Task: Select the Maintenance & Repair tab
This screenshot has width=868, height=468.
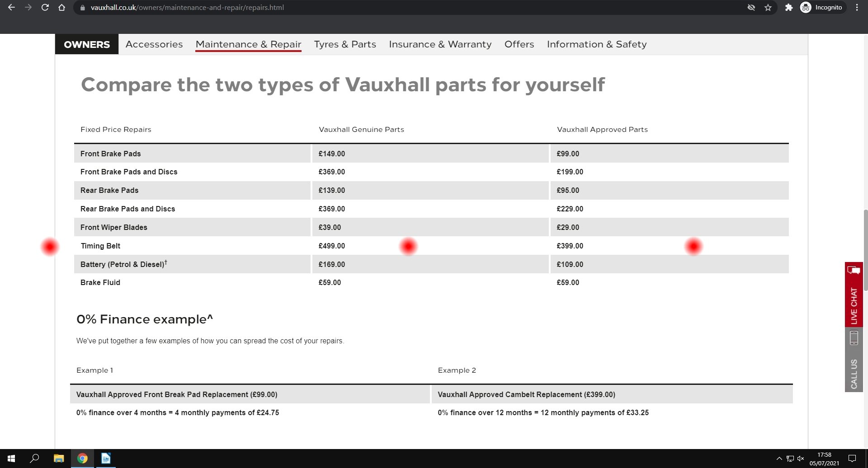Action: (x=248, y=44)
